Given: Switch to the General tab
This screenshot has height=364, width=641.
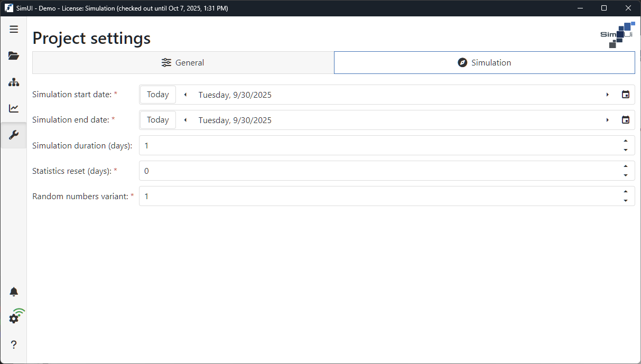Looking at the screenshot, I should click(183, 63).
